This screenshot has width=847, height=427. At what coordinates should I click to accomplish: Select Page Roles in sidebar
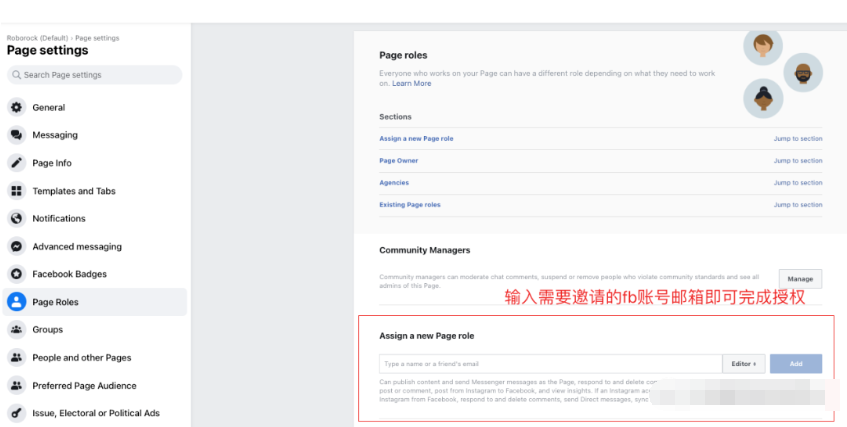95,302
